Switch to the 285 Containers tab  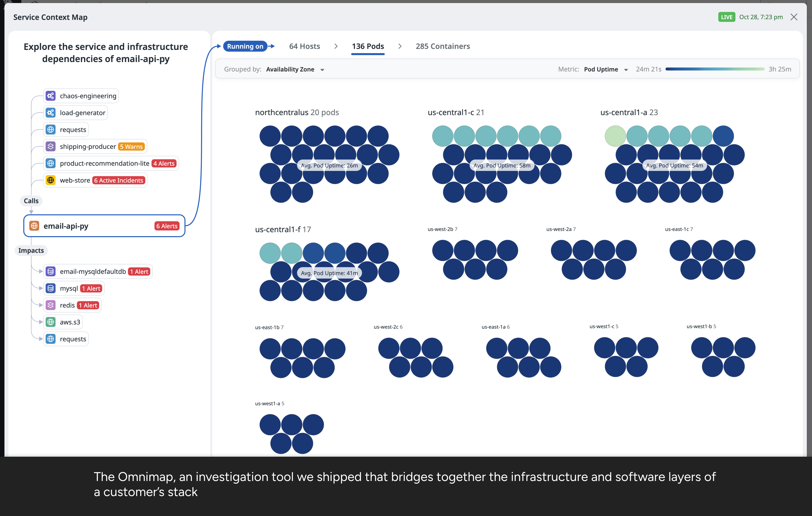pyautogui.click(x=442, y=46)
